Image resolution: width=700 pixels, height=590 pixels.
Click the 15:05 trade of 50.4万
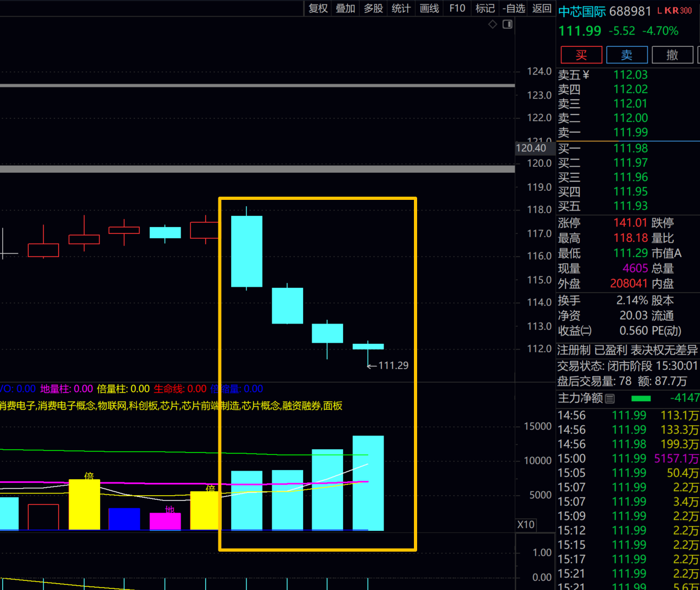tap(628, 473)
